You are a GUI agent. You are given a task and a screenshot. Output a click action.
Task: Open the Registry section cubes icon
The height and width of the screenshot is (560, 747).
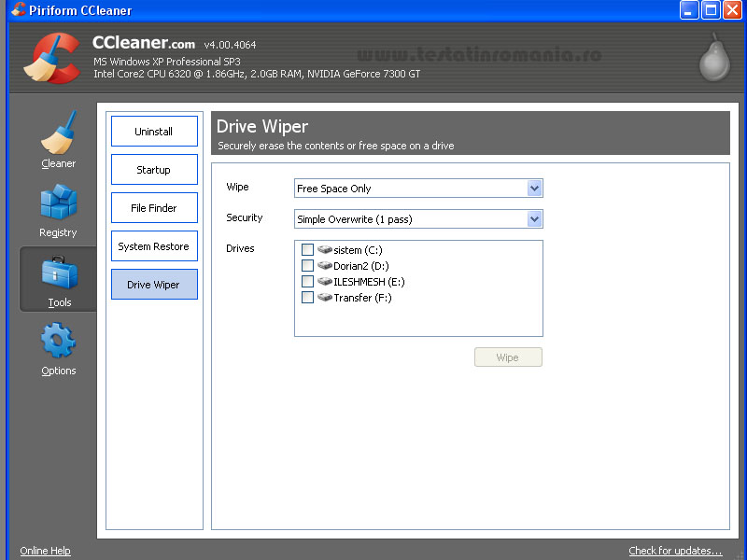pos(58,203)
